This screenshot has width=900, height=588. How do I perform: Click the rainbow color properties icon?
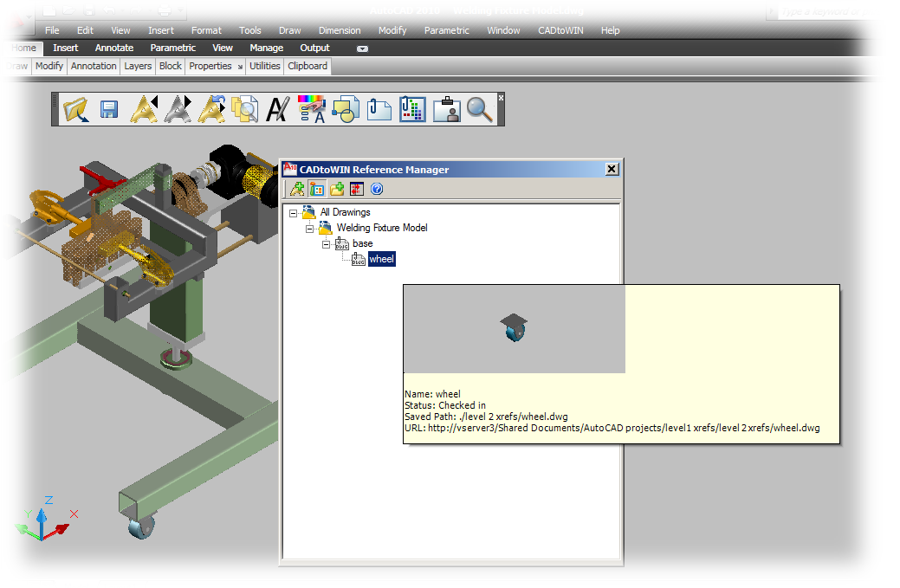click(x=312, y=109)
